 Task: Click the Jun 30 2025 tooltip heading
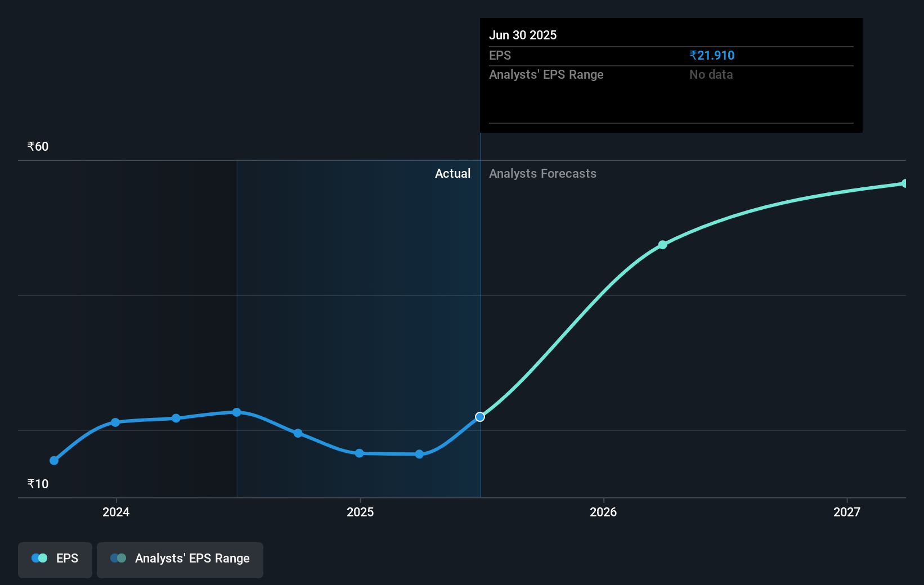522,35
